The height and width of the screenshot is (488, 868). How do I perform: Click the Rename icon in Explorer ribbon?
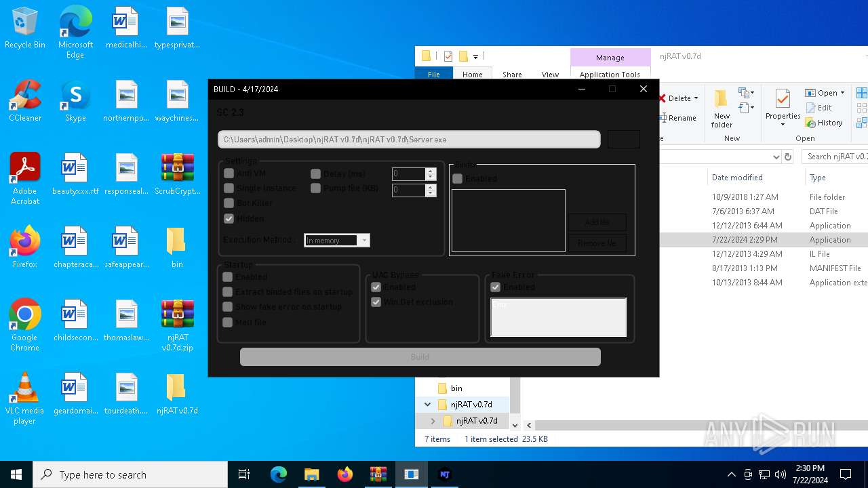pos(677,118)
